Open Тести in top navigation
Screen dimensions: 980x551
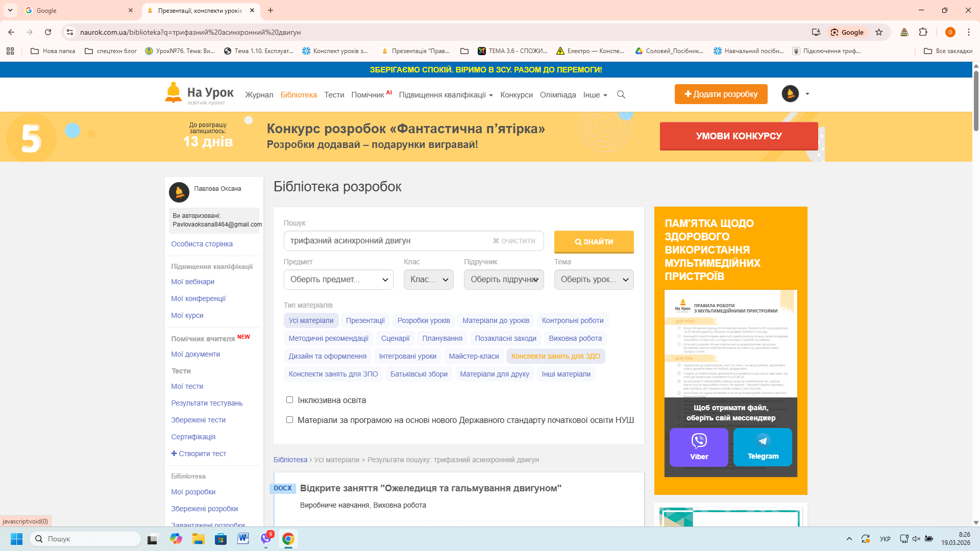click(334, 95)
